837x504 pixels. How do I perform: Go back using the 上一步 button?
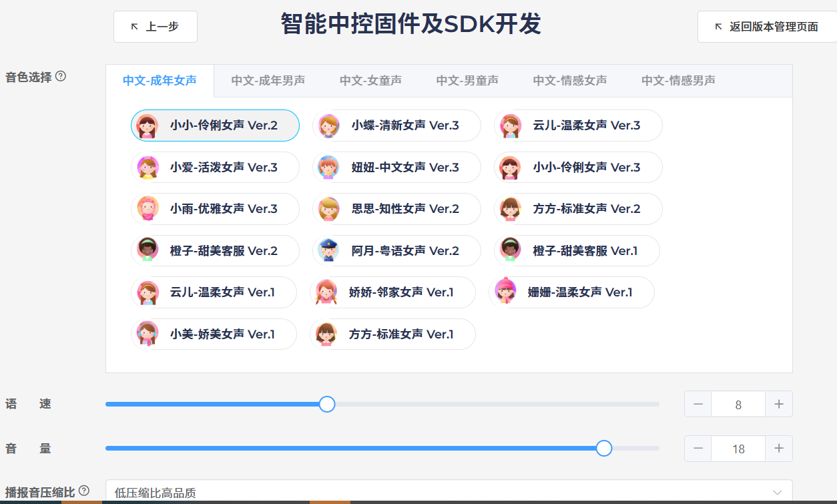click(156, 27)
